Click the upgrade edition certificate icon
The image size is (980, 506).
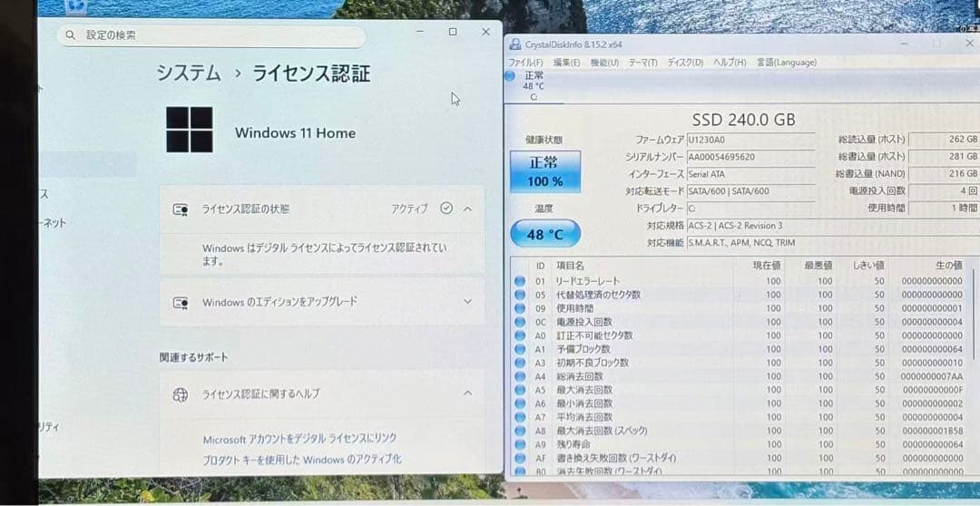(x=181, y=302)
